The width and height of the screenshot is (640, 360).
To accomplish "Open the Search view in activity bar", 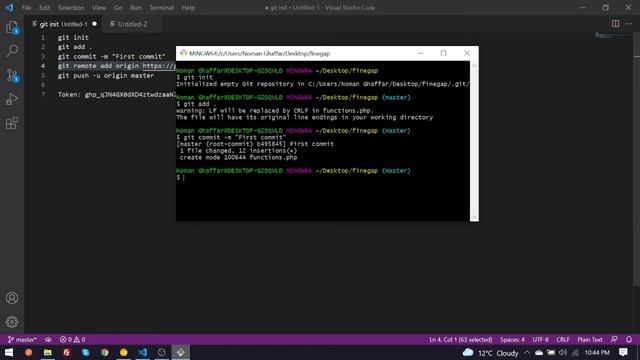I will 12,51.
